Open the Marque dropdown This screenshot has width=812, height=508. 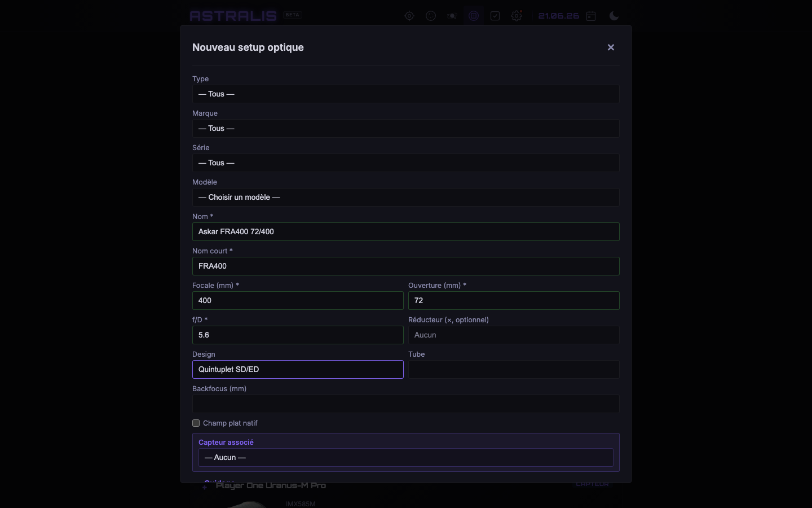[406, 129]
